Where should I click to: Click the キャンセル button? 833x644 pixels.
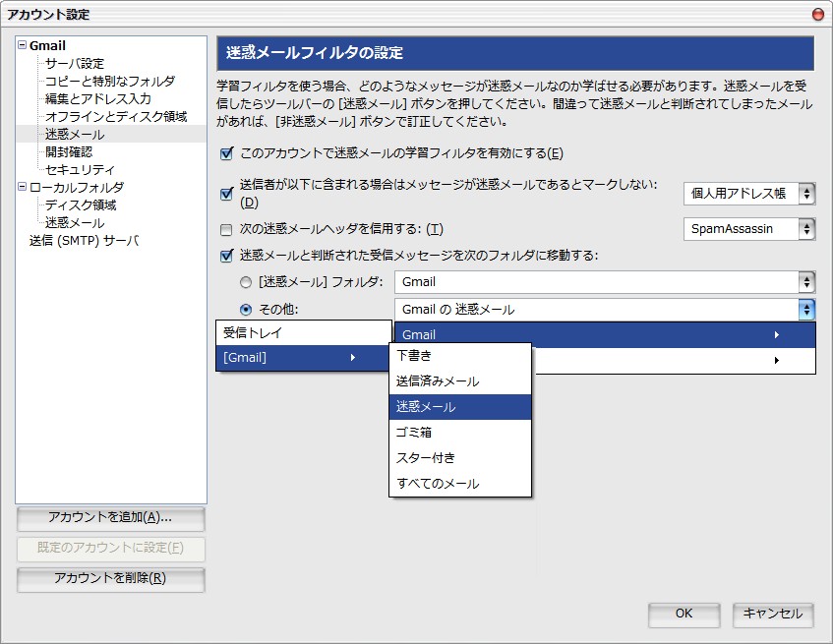[x=773, y=615]
